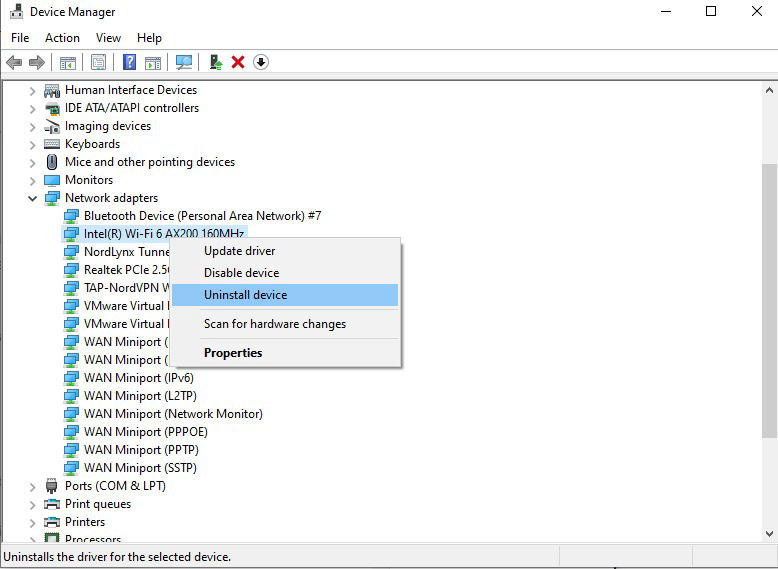Open Properties from the context menu
The width and height of the screenshot is (778, 569).
(285, 353)
